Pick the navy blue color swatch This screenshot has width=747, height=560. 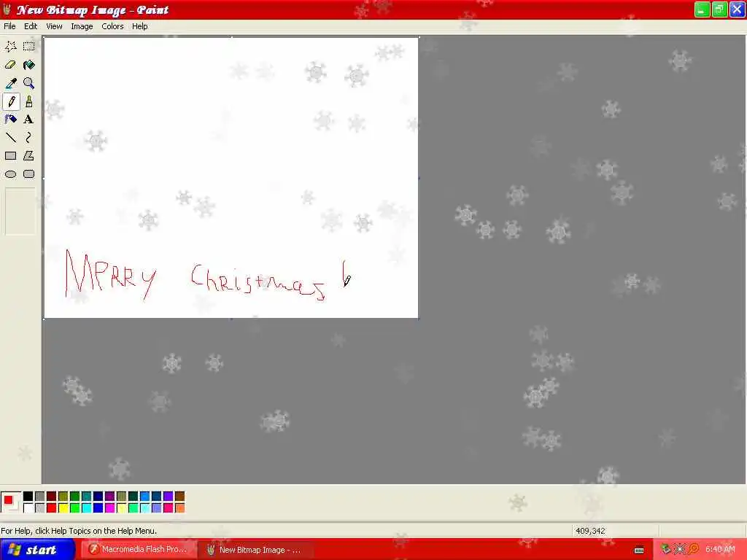pyautogui.click(x=98, y=496)
